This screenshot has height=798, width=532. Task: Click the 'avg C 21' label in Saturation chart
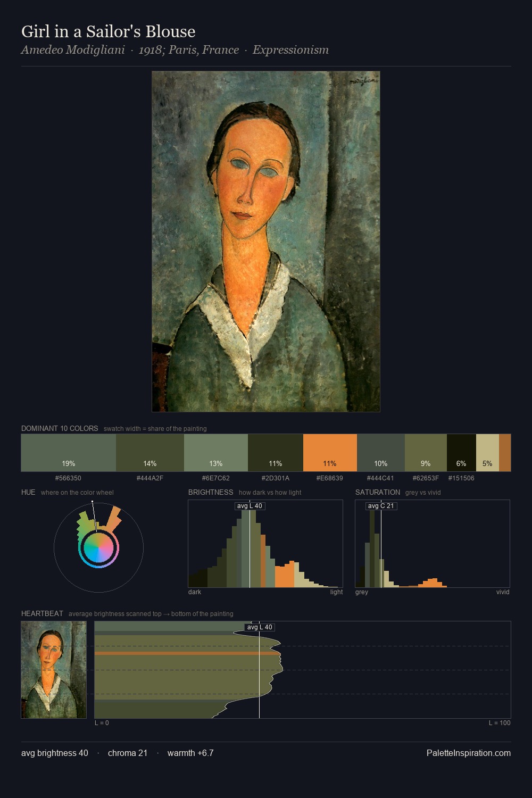click(x=381, y=506)
